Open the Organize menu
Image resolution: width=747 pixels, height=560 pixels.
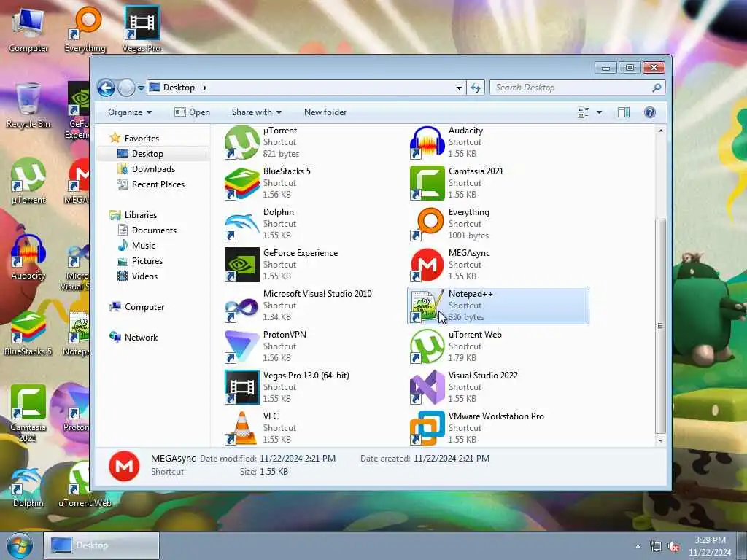coord(130,112)
